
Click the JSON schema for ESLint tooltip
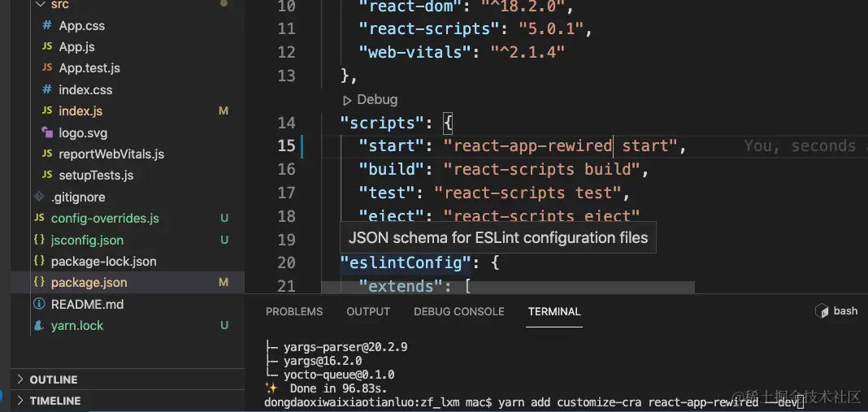coord(497,237)
